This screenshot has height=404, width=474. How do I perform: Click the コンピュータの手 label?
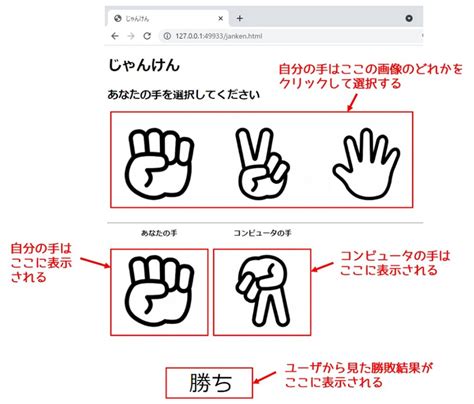point(262,233)
